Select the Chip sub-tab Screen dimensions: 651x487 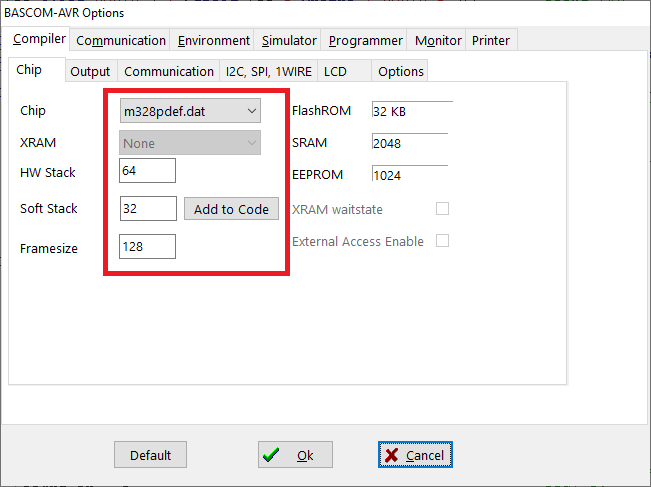coord(37,70)
